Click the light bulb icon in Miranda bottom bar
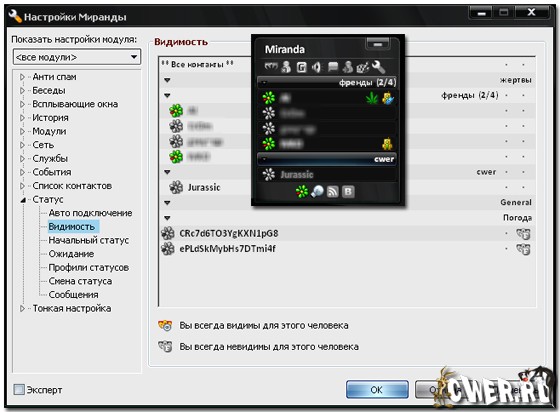Image resolution: width=560 pixels, height=412 pixels. tap(317, 192)
